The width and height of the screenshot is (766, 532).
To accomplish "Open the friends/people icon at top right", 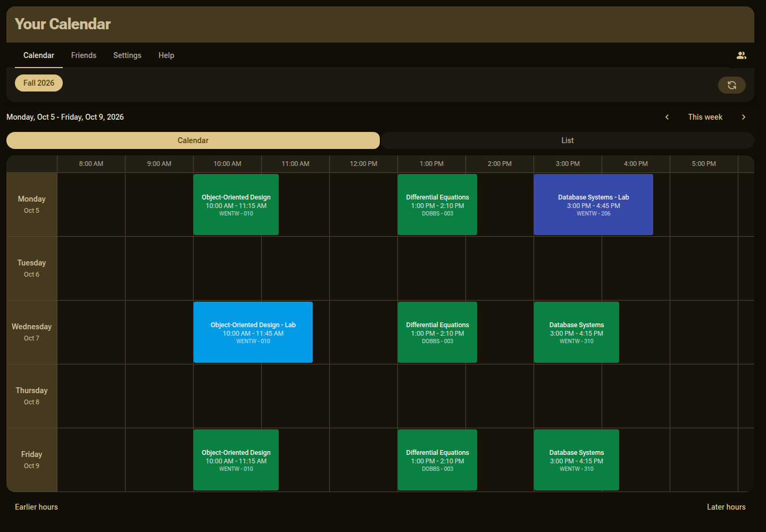I will (742, 55).
